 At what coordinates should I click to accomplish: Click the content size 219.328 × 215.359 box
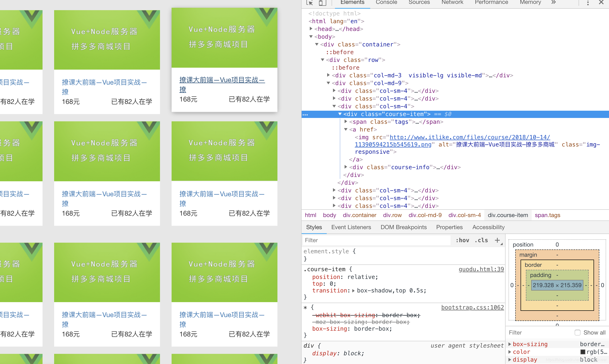click(557, 285)
